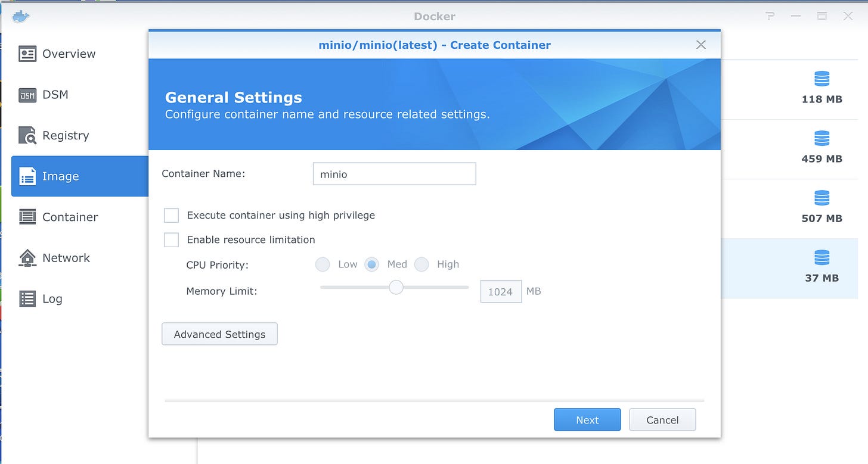
Task: Click the Container Name input field
Action: tap(394, 174)
